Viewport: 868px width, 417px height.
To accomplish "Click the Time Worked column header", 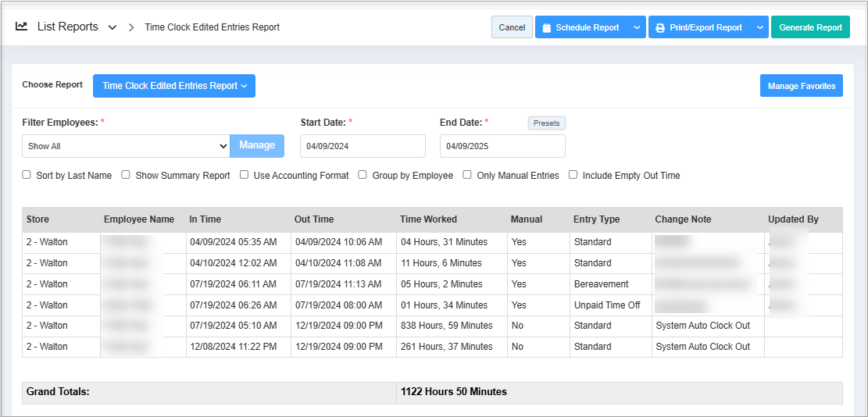I will 428,219.
